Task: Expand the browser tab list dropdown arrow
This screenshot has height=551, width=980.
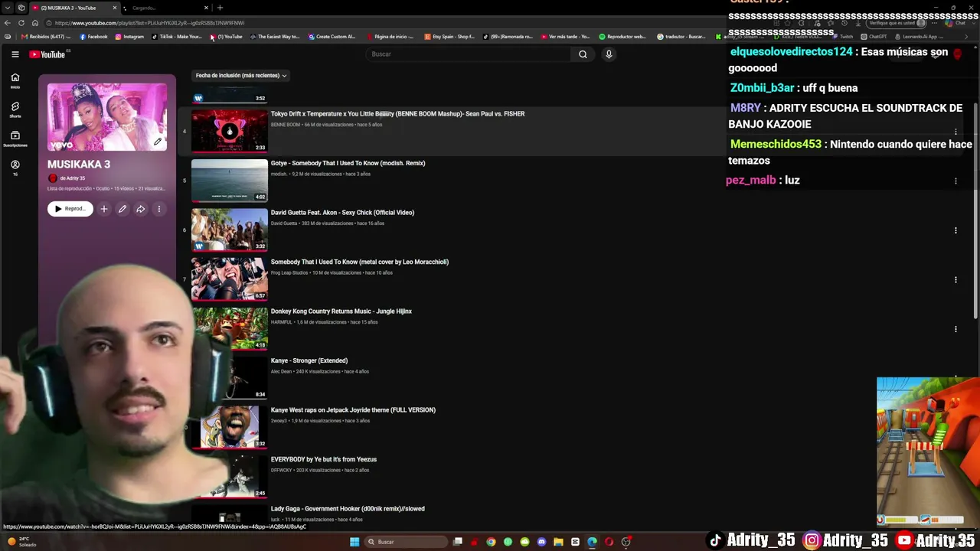Action: 8,8
